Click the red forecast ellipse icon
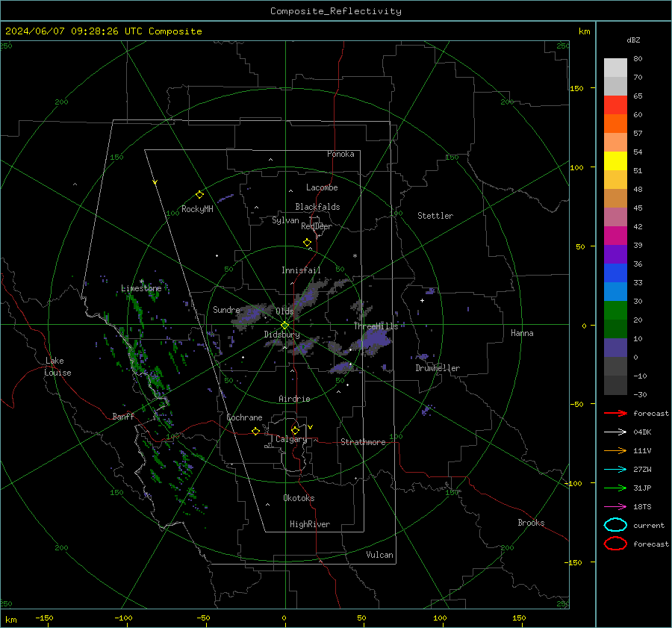672x628 pixels. pos(615,544)
